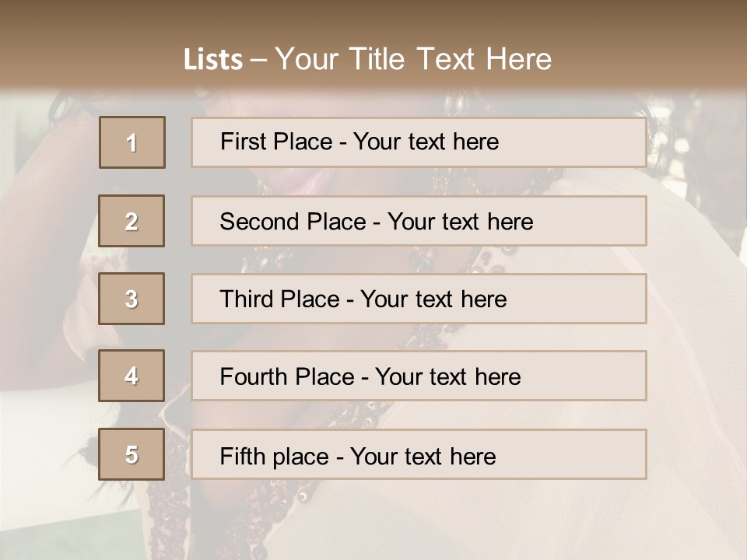Click the words "Fifth place" in the list
747x560 pixels.
point(274,456)
